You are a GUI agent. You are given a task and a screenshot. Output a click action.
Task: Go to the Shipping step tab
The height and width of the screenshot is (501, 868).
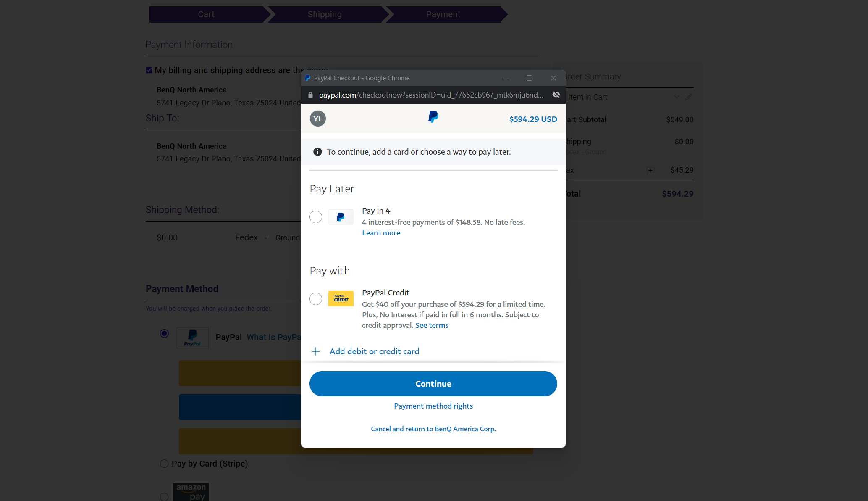325,14
